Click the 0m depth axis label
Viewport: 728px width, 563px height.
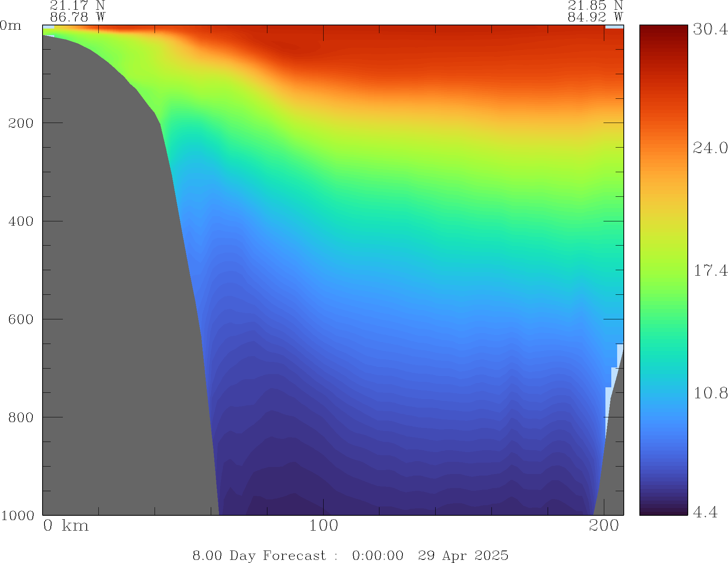(11, 26)
